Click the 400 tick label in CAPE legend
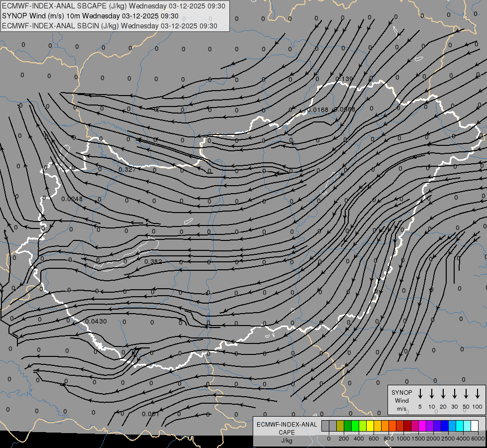 click(x=359, y=439)
